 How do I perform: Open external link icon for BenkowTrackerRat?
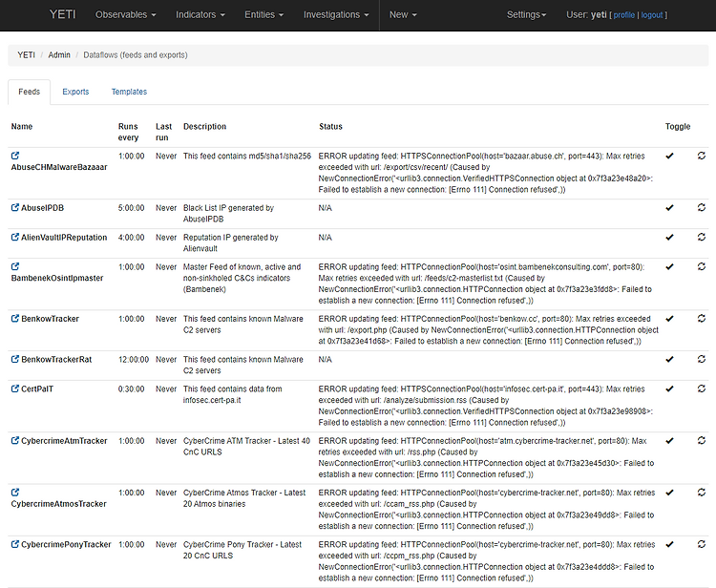coord(15,359)
